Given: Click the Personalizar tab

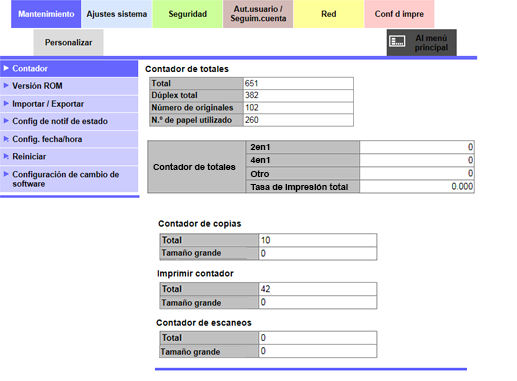Looking at the screenshot, I should point(68,42).
